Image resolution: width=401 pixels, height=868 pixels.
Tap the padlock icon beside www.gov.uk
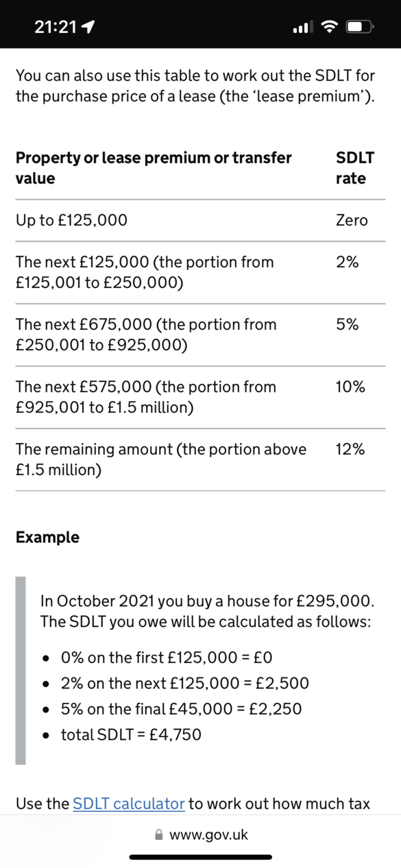tap(159, 834)
